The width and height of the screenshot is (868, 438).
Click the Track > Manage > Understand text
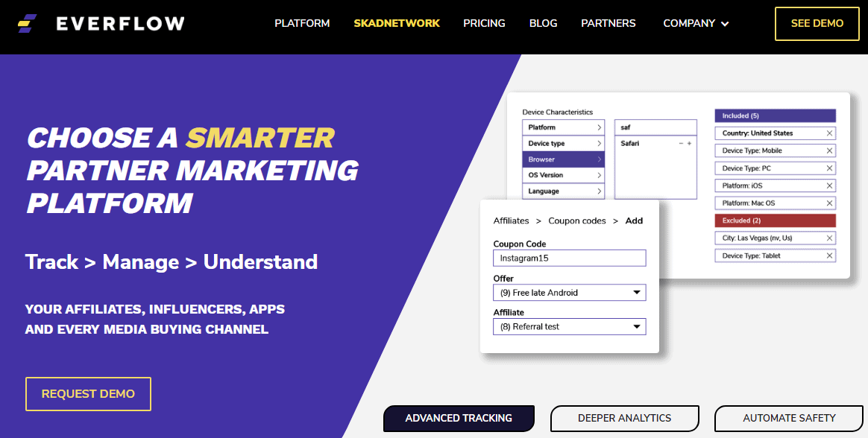(x=172, y=261)
